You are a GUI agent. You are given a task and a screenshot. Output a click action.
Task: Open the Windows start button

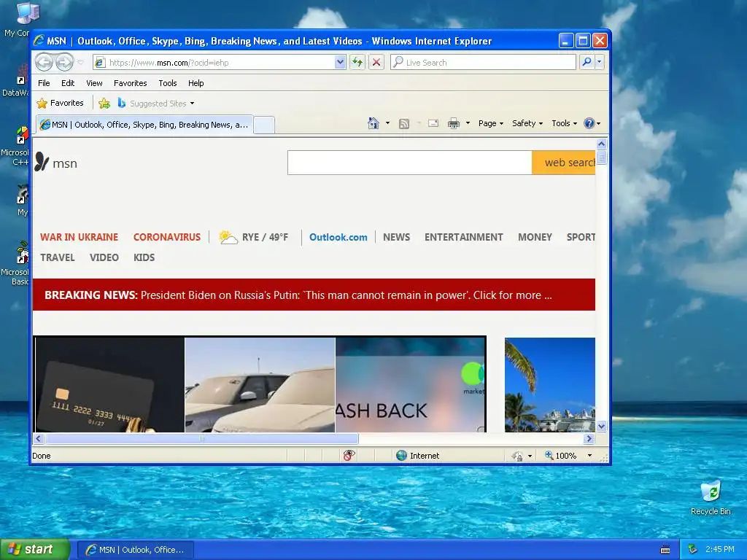(35, 550)
